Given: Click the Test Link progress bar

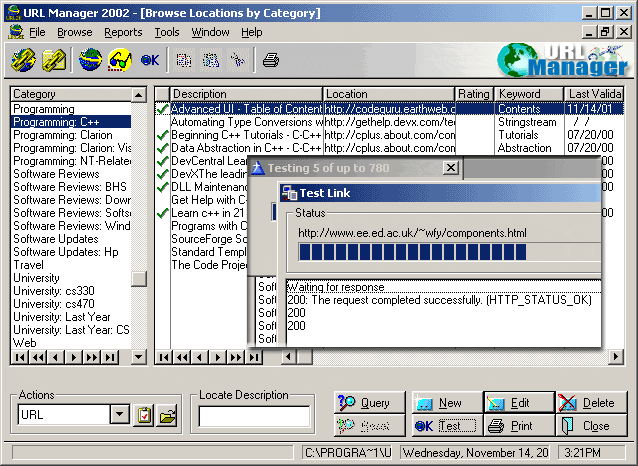Looking at the screenshot, I should point(449,252).
